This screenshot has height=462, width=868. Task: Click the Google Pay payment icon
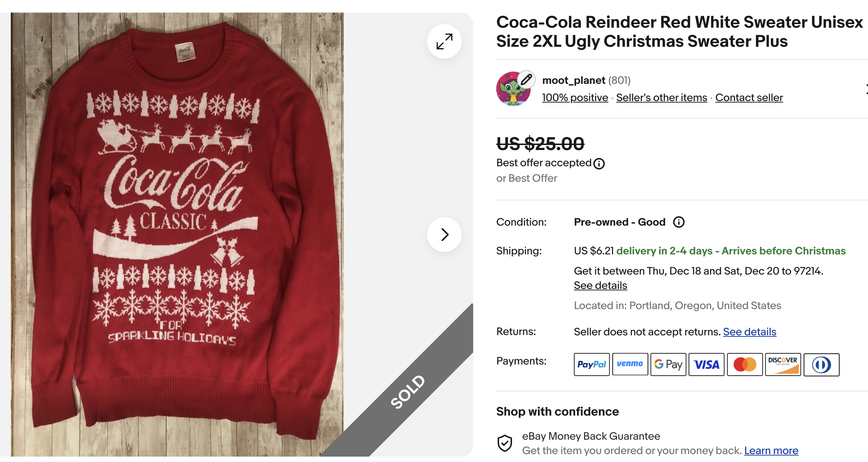pos(668,364)
